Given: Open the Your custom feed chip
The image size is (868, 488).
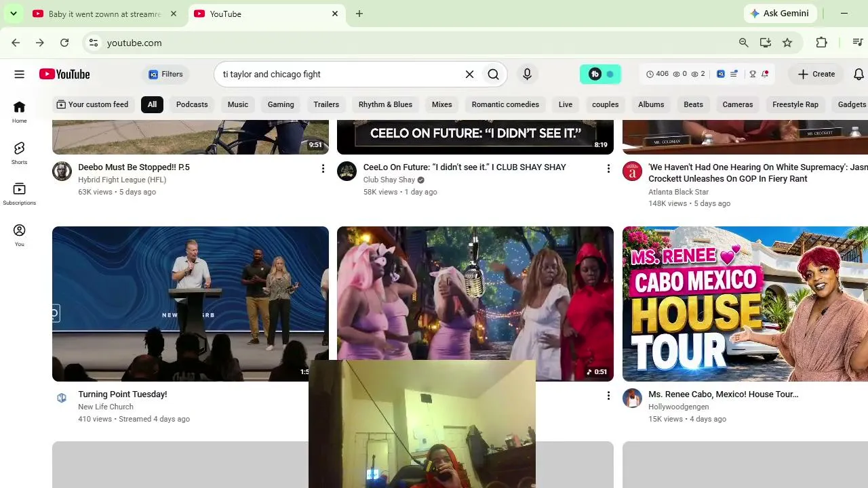Looking at the screenshot, I should click(x=92, y=104).
